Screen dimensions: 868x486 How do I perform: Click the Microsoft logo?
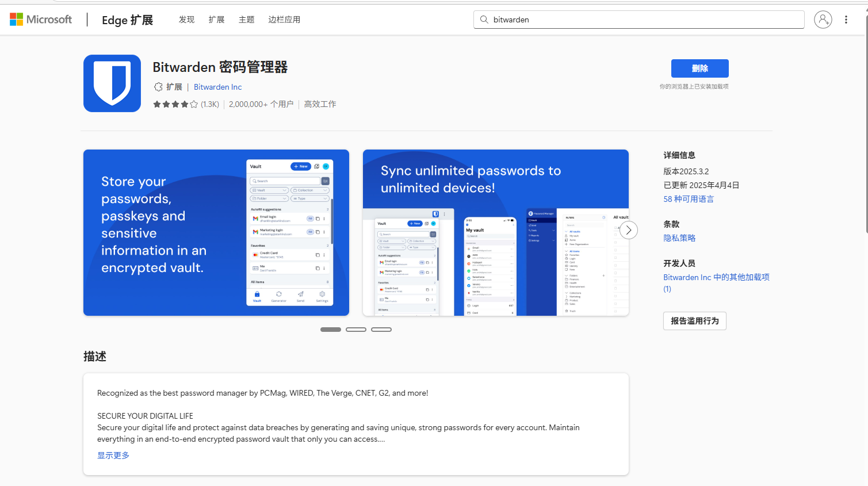point(41,20)
